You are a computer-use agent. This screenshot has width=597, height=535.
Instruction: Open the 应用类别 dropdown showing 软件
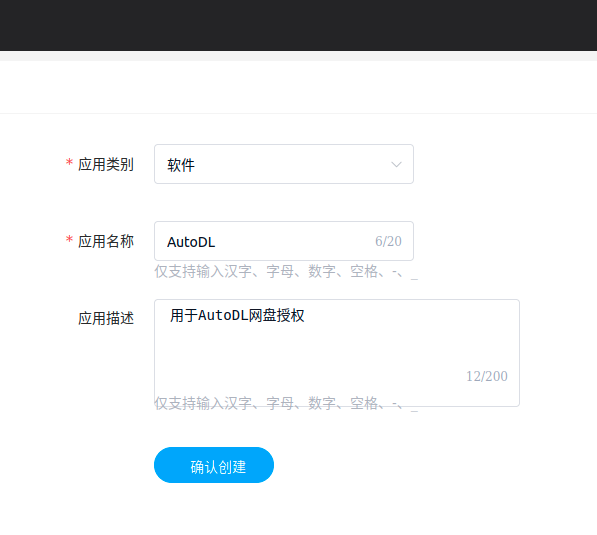point(284,164)
